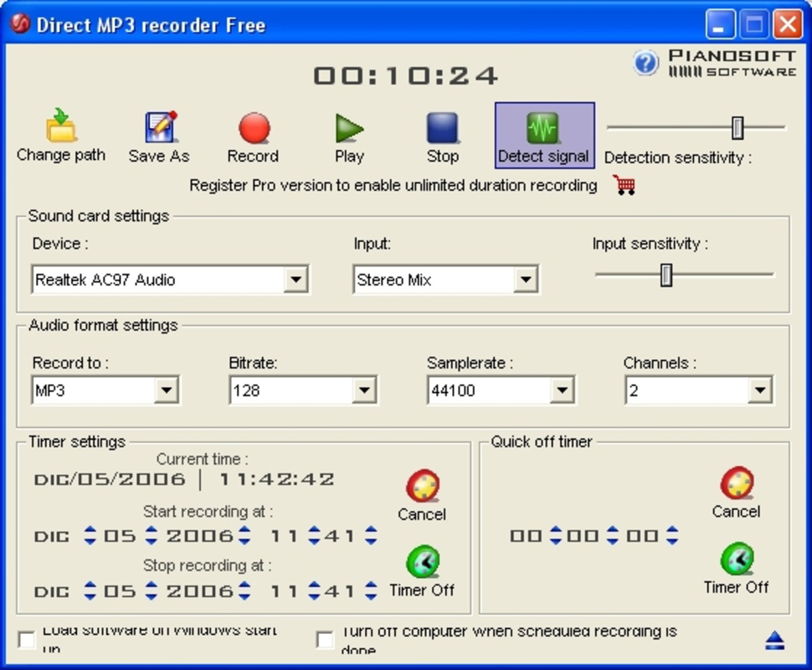The image size is (812, 670).
Task: Click the green Play button
Action: [x=350, y=128]
